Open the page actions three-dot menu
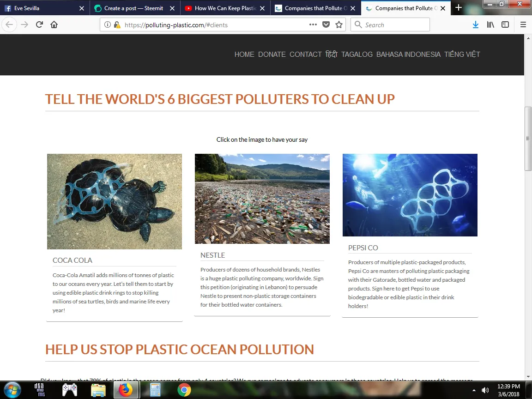This screenshot has height=399, width=532. point(313,24)
